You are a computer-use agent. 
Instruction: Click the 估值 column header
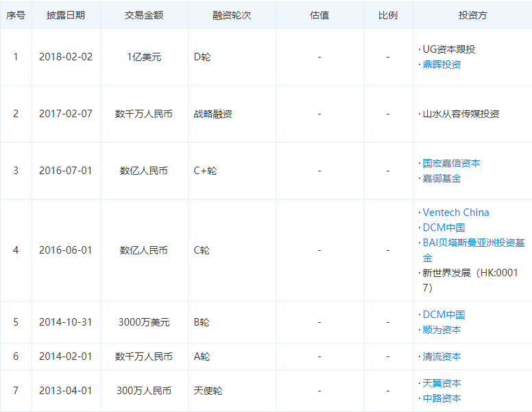click(319, 15)
